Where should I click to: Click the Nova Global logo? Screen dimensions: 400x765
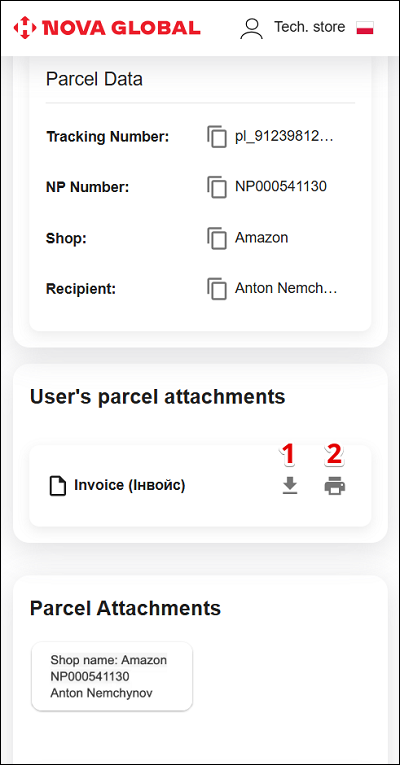[107, 28]
